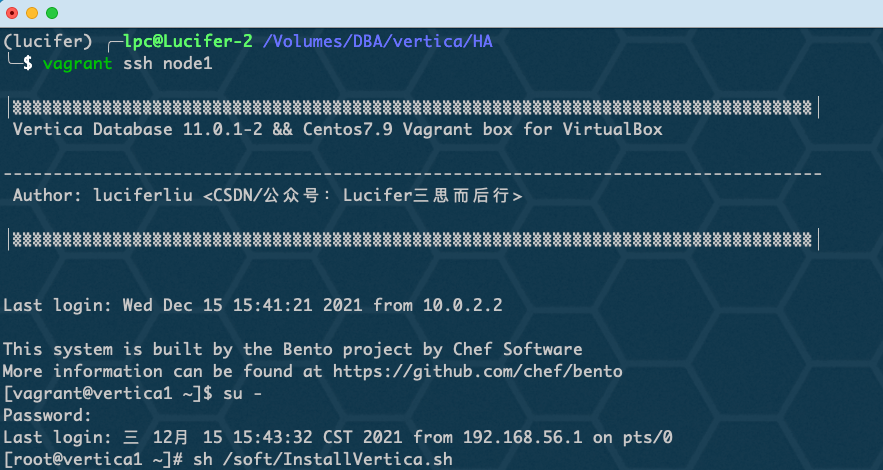
Task: Click the [vagrant@vertica1 ~]$ prompt
Action: click(x=108, y=393)
